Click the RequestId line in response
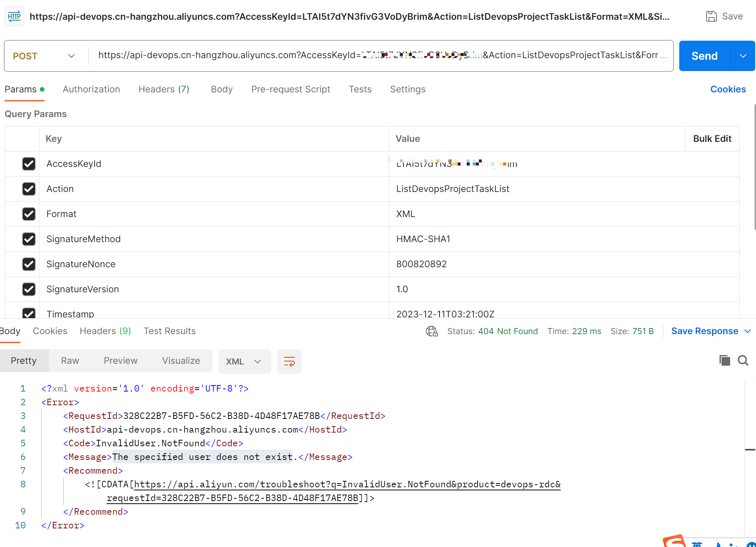 point(224,416)
